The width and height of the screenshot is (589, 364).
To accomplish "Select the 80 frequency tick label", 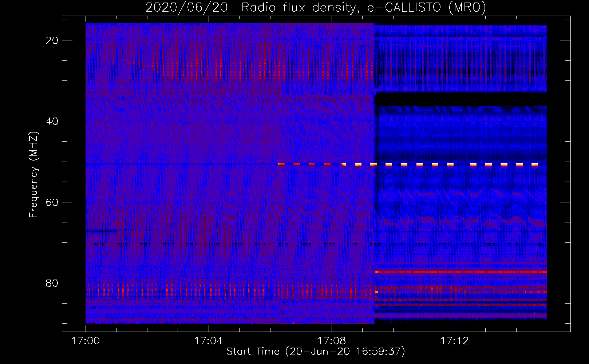I will (x=52, y=283).
